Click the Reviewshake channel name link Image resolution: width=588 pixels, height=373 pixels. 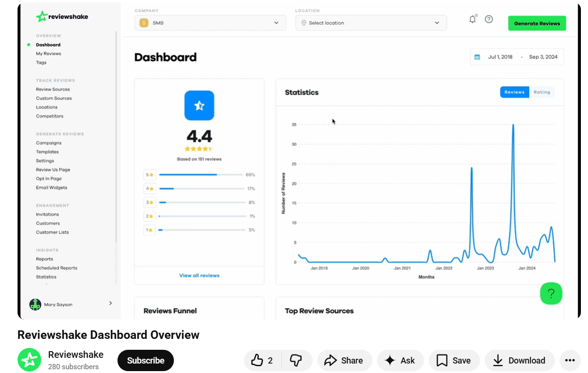[76, 355]
